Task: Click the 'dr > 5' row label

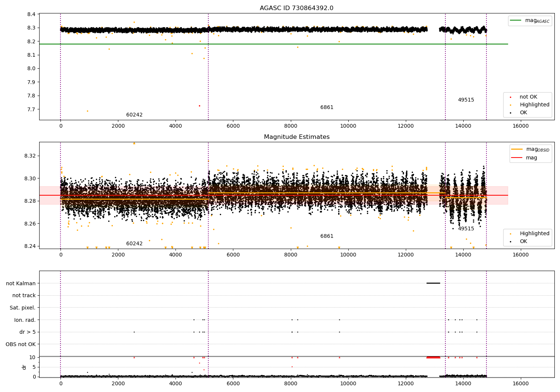Action: point(28,332)
